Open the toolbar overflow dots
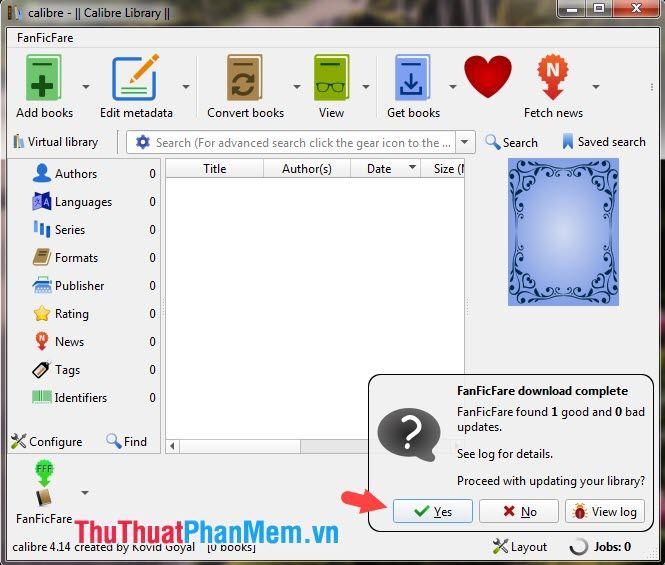Viewport: 665px width, 565px height. pos(651,87)
